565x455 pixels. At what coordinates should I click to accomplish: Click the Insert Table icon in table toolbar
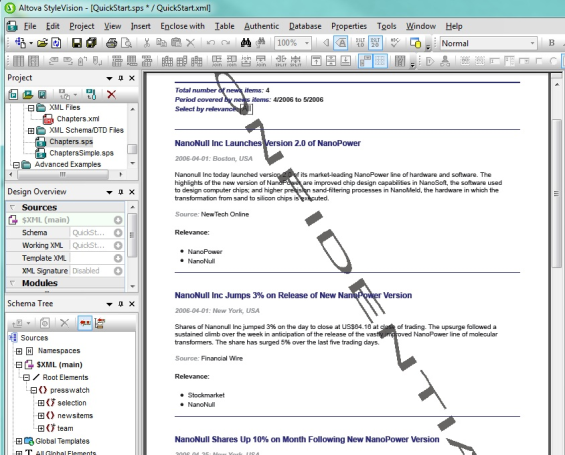(x=18, y=61)
